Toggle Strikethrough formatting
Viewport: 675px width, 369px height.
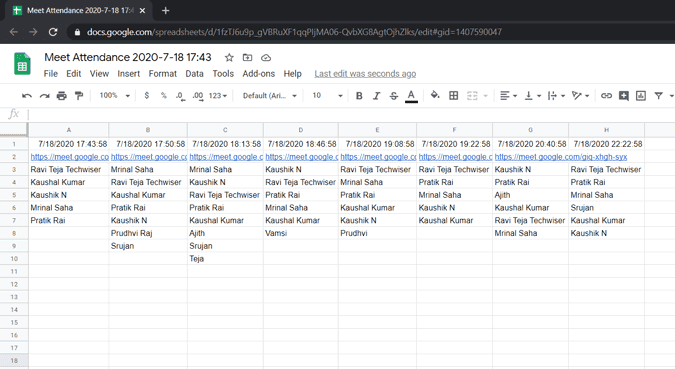[393, 96]
